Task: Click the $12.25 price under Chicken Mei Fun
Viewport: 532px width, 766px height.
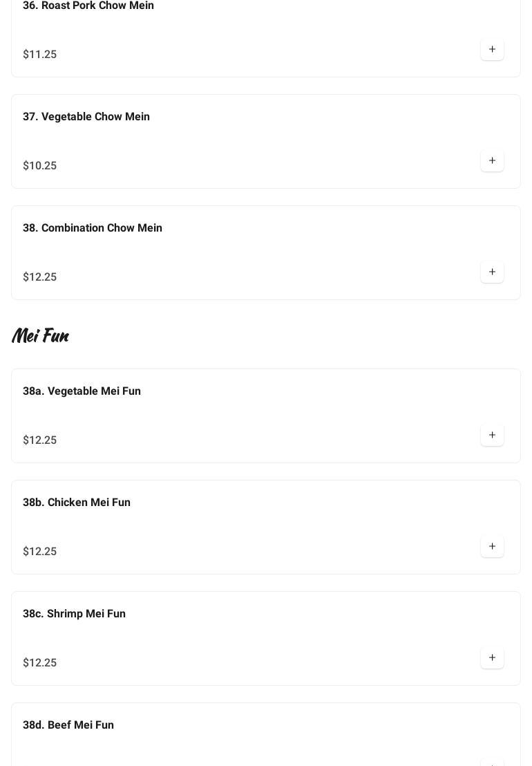Action: coord(40,552)
